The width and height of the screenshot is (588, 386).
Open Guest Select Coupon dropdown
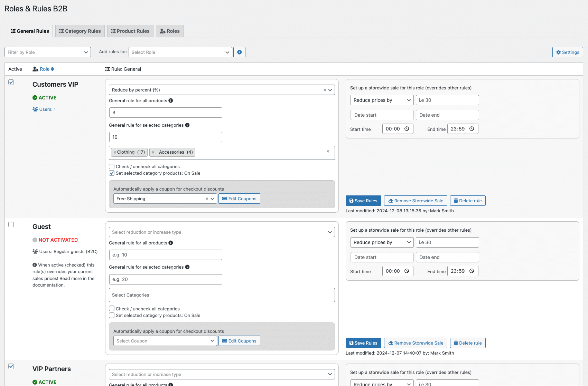point(165,341)
